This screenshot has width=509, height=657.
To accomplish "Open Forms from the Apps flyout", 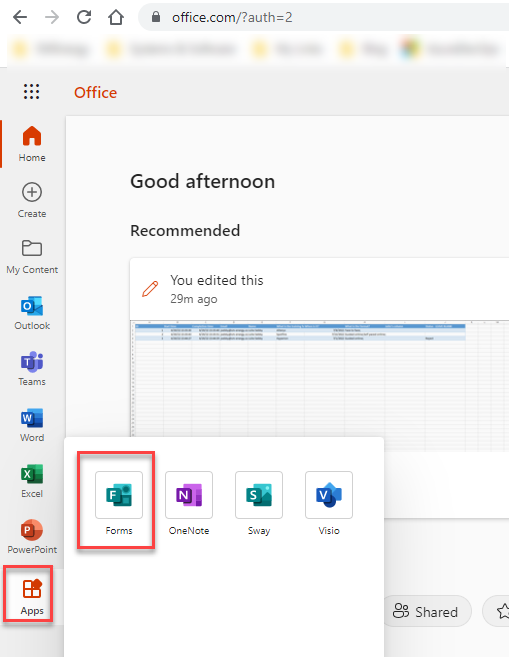I will [x=119, y=502].
